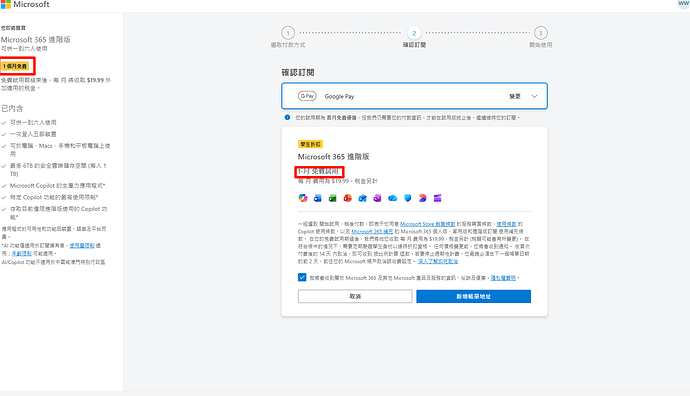This screenshot has height=396, width=690.
Task: Select step 3 circle in progress bar
Action: pyautogui.click(x=540, y=33)
